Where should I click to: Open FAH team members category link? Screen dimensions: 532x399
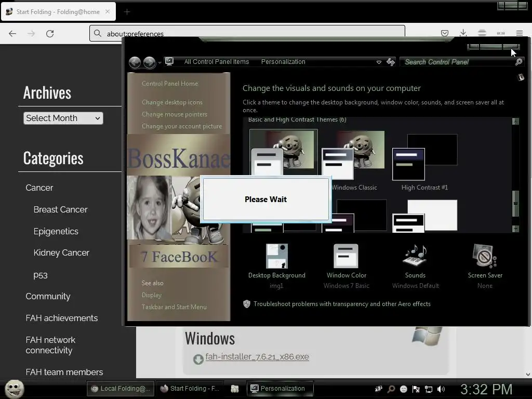pyautogui.click(x=64, y=372)
